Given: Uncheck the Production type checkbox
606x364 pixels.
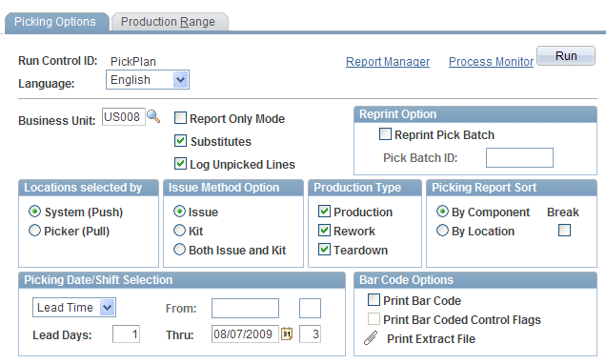Looking at the screenshot, I should tap(324, 212).
